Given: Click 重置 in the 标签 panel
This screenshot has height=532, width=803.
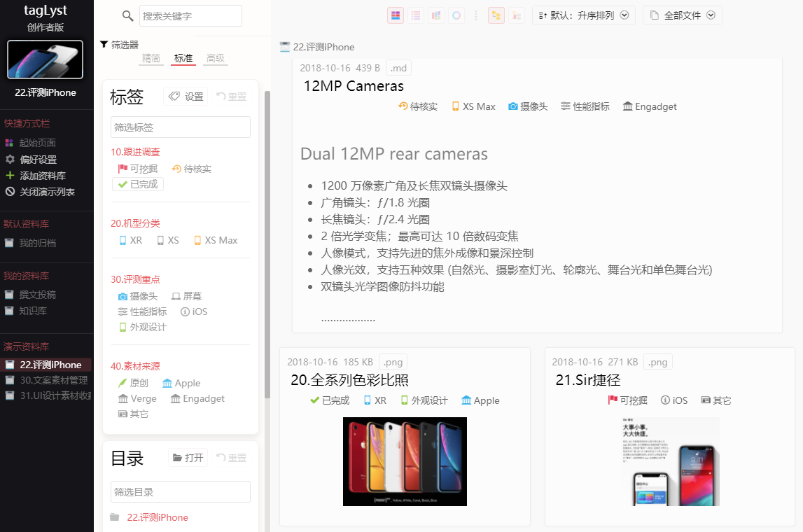Looking at the screenshot, I should tap(231, 97).
